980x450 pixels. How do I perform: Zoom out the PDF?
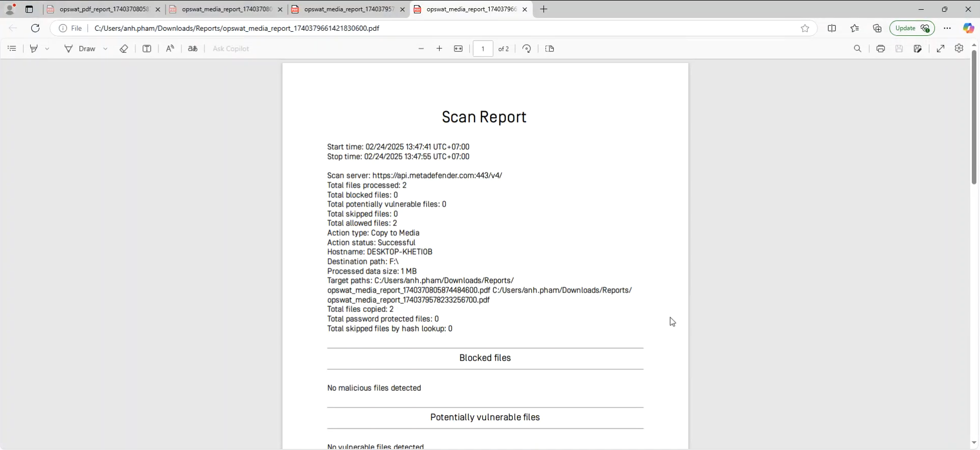(421, 49)
